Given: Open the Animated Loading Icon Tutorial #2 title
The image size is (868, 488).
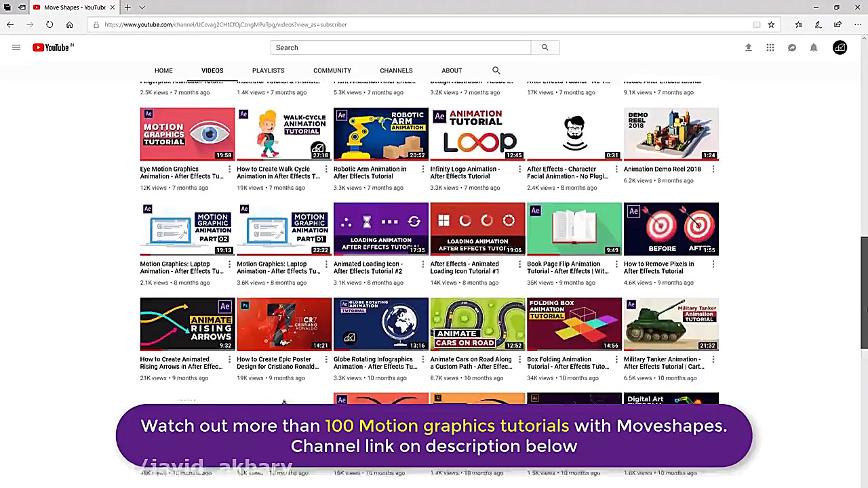Looking at the screenshot, I should click(368, 268).
